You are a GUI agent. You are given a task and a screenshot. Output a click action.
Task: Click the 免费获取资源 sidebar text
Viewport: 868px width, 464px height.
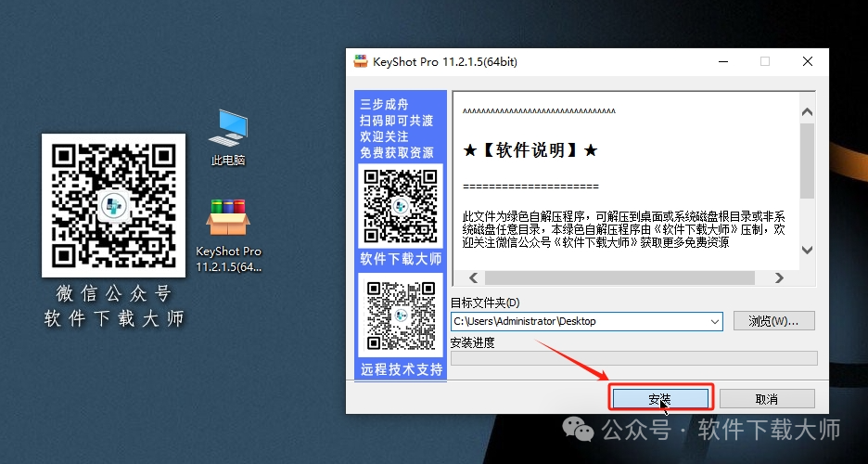pos(396,153)
